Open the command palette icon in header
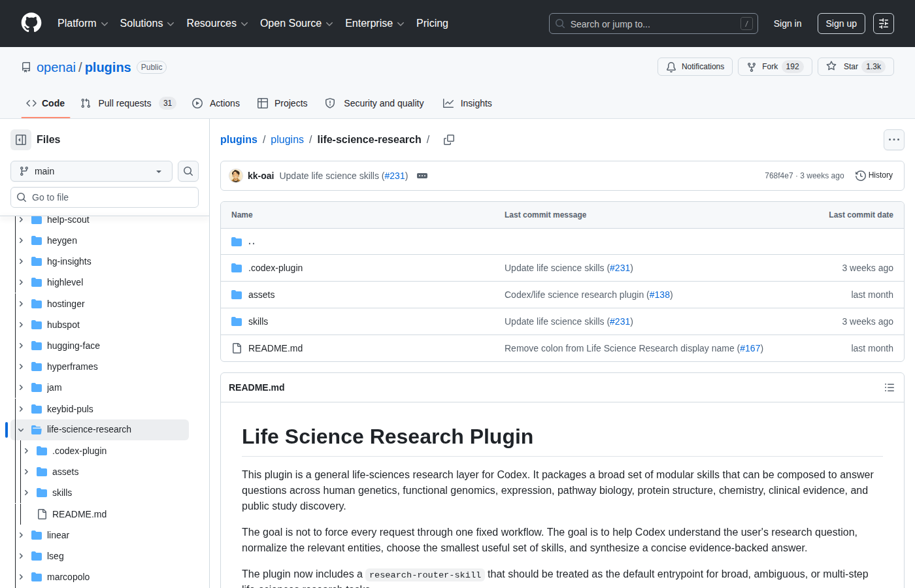Screen dimensions: 915x588 coord(884,24)
